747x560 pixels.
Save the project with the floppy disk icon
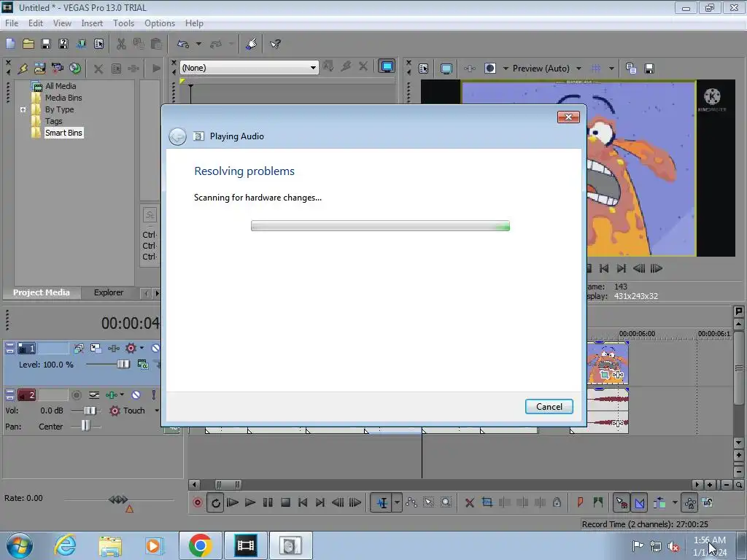click(46, 44)
